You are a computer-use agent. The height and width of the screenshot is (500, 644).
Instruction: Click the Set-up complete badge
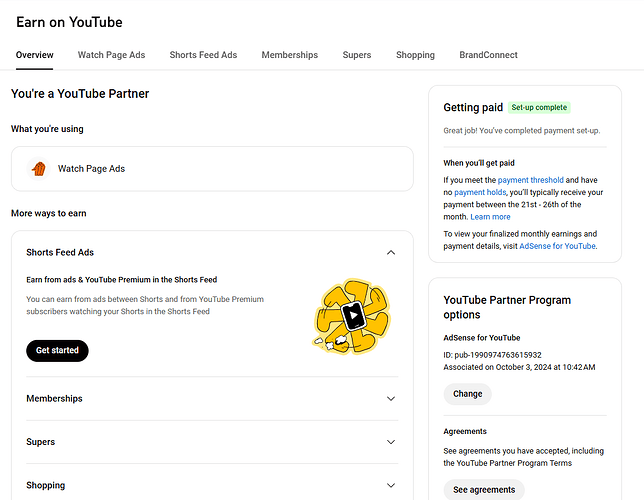pos(539,108)
